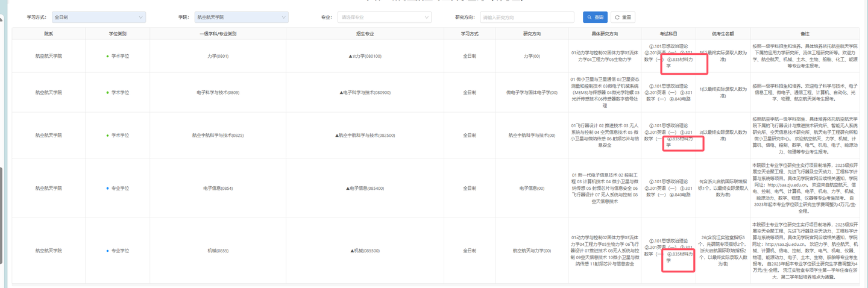Click 航空航天学院 in the 机械(0855) row

48,251
